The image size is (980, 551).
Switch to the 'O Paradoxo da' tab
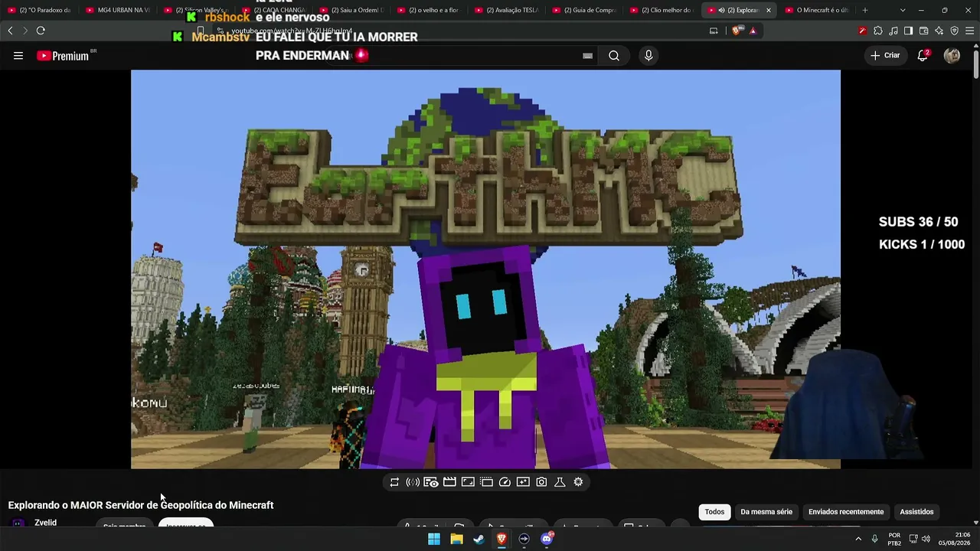[x=40, y=10]
